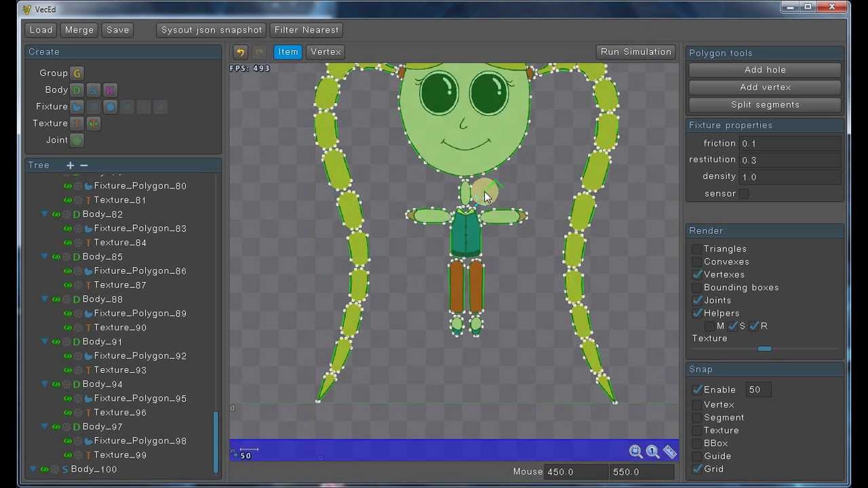Switch to Item editing mode
Viewport: 868px width, 488px height.
tap(288, 52)
